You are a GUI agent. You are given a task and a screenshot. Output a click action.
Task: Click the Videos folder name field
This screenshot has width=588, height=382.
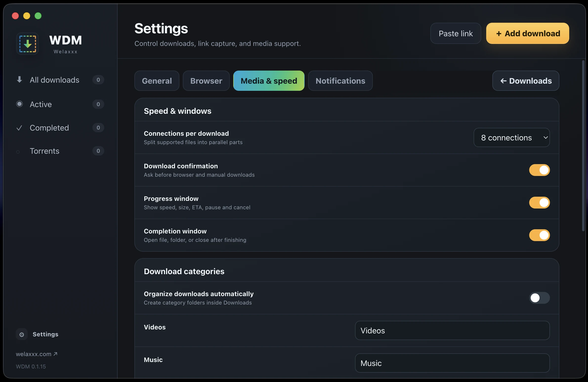pyautogui.click(x=452, y=330)
